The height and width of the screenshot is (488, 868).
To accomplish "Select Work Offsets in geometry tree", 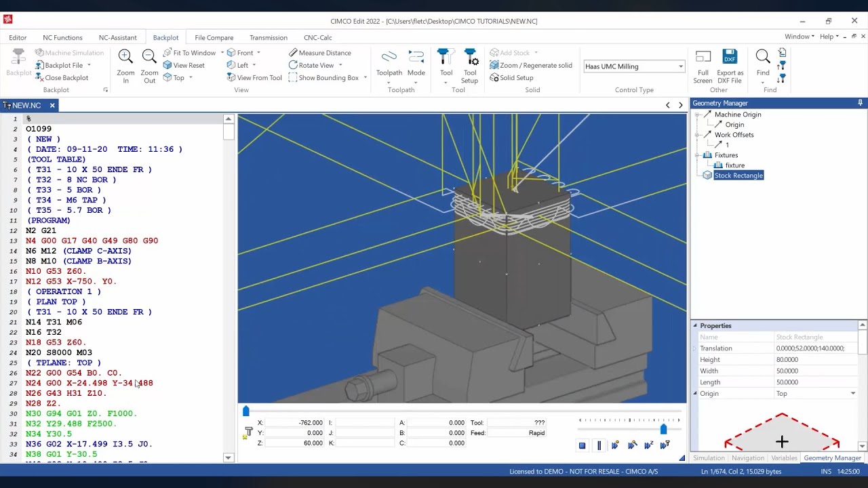I will 734,135.
